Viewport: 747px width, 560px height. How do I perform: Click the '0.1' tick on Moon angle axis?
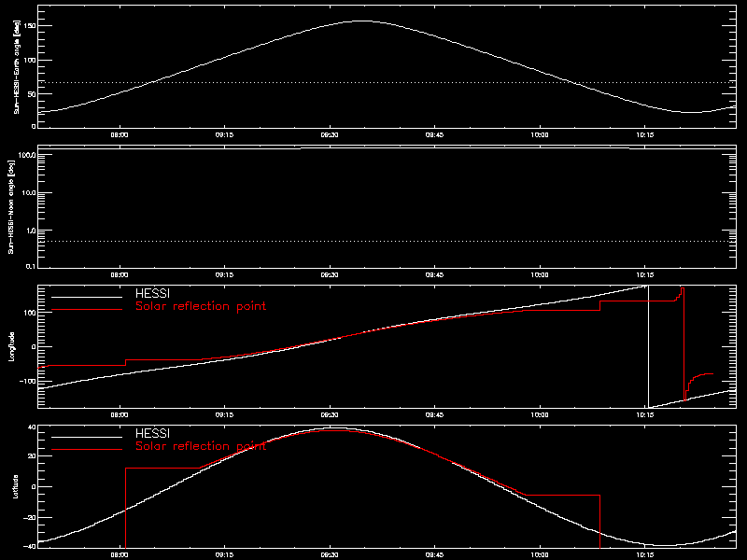pyautogui.click(x=31, y=266)
